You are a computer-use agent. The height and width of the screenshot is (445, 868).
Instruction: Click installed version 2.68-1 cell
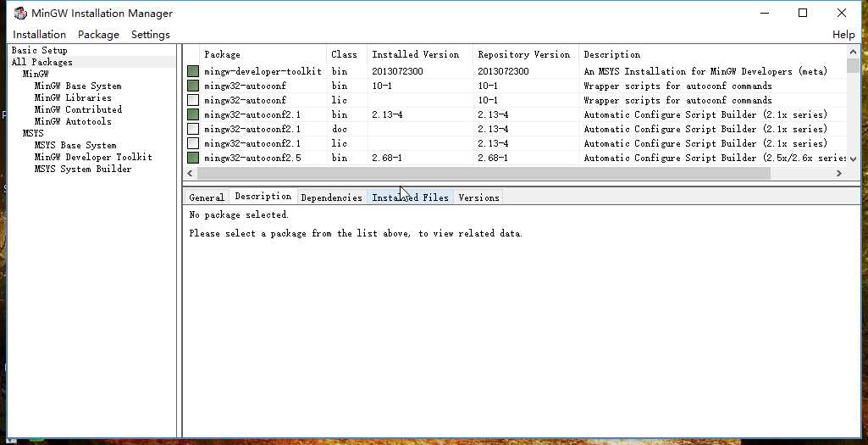(x=387, y=158)
